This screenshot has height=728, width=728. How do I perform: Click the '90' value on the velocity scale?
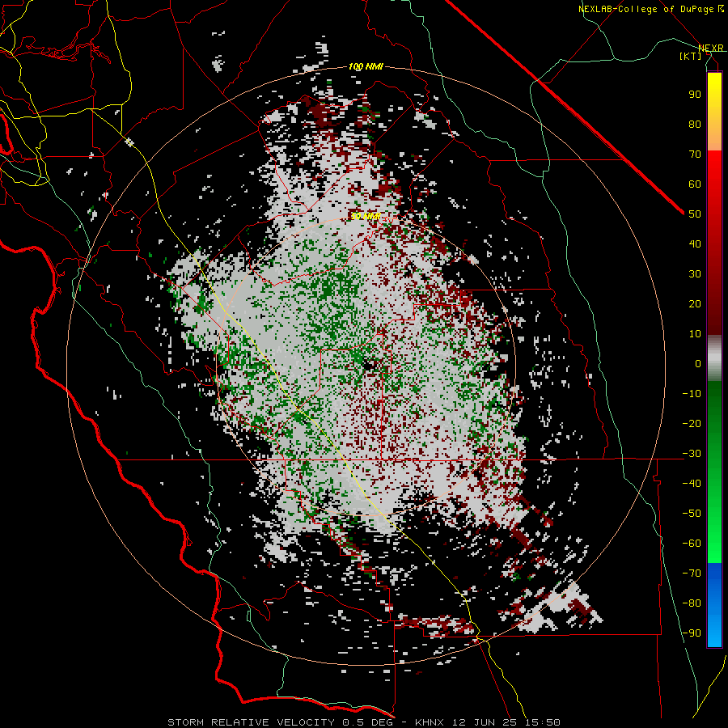[695, 95]
